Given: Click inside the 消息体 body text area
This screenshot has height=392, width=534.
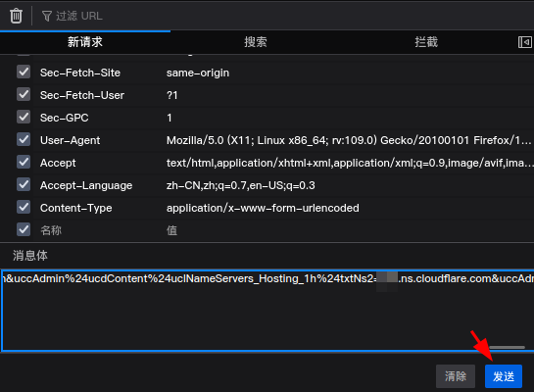Looking at the screenshot, I should tap(267, 311).
